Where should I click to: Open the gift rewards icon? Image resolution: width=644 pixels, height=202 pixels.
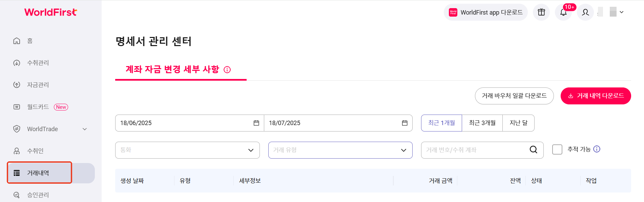[541, 12]
